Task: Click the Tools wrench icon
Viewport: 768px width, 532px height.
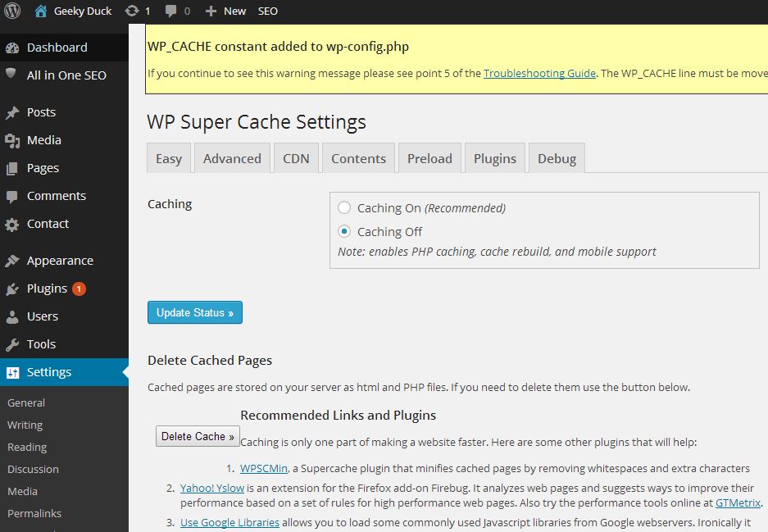Action: click(x=12, y=345)
